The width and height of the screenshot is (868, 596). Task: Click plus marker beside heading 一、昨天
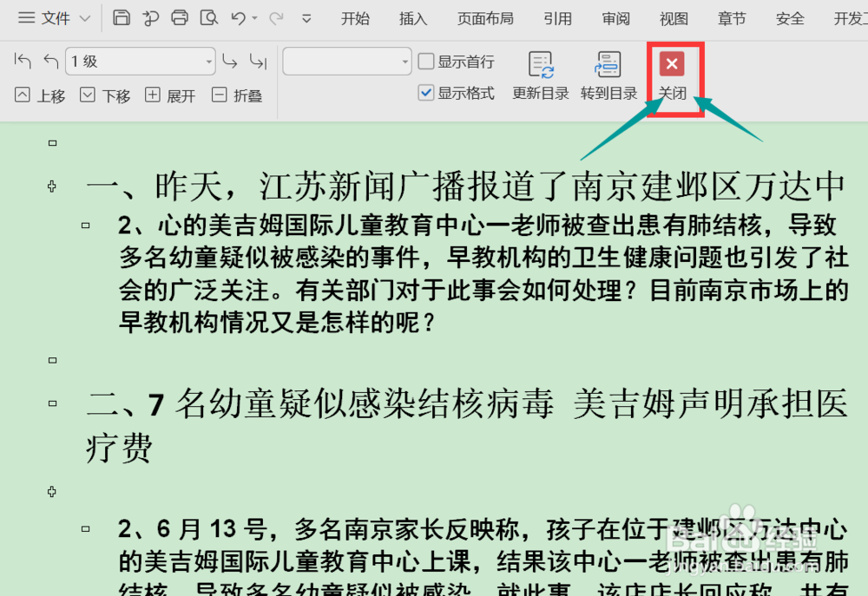[52, 187]
